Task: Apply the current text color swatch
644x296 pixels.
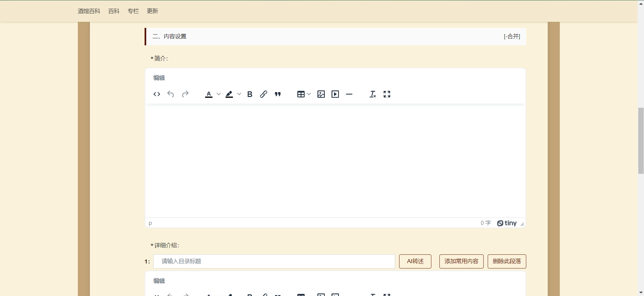Action: 209,94
